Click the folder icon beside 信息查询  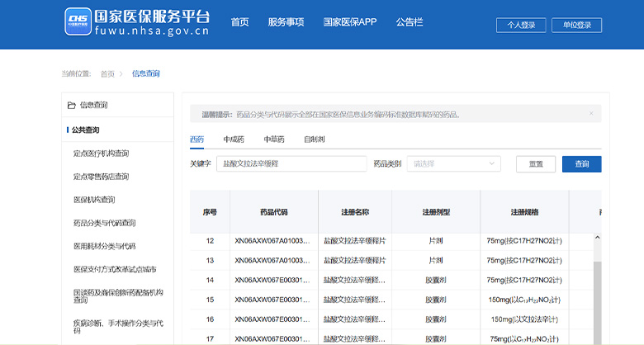[x=69, y=106]
